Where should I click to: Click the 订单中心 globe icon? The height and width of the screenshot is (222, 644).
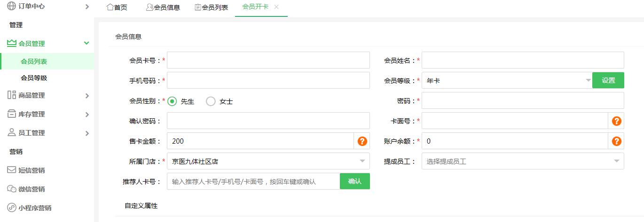point(12,7)
